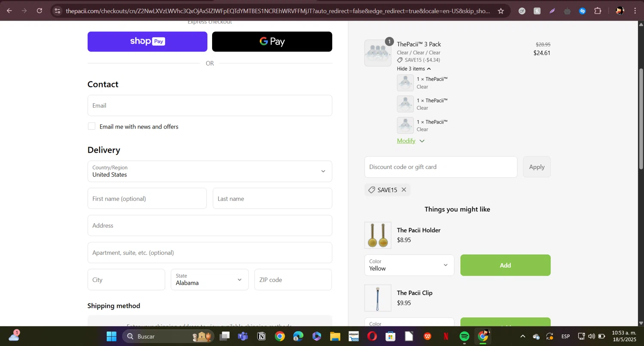Screen dimensions: 644x346
Task: Focus the First name (optional) field
Action: (147, 199)
